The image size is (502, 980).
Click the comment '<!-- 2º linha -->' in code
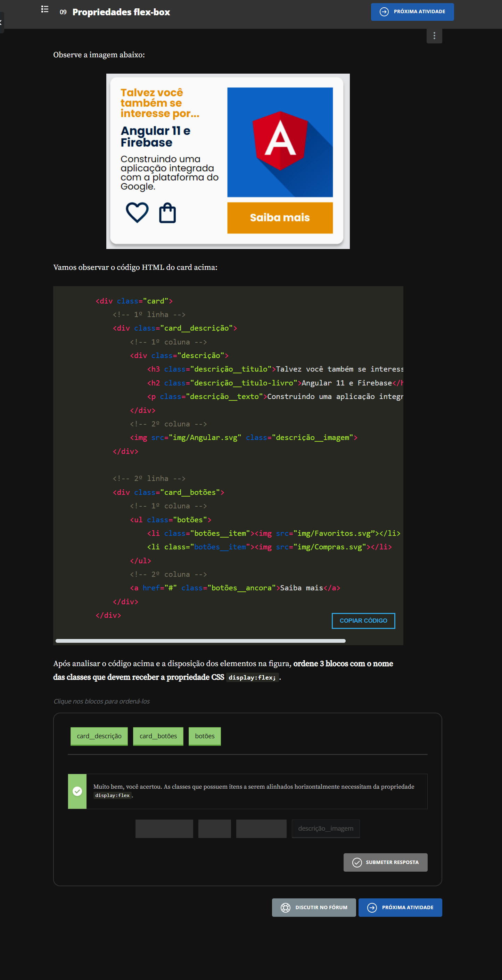149,478
